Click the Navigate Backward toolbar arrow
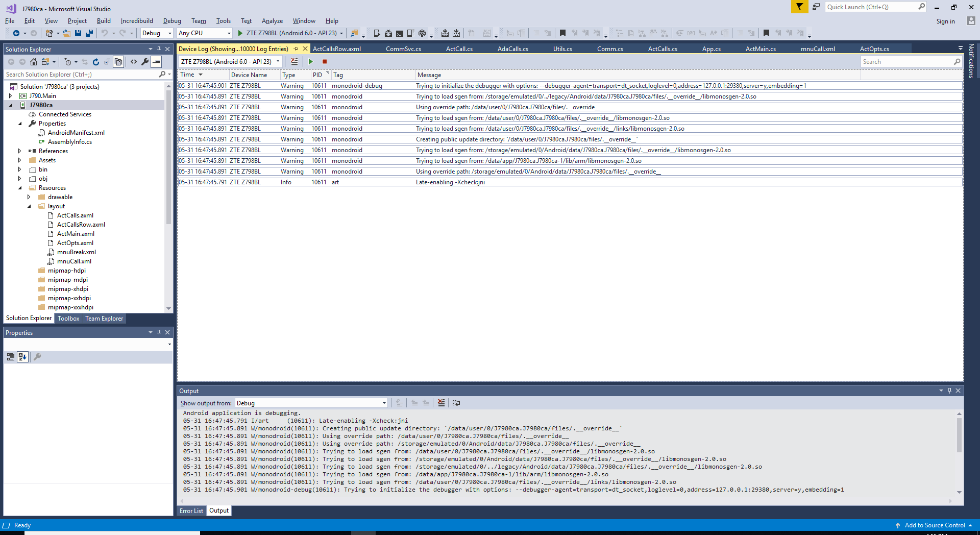The width and height of the screenshot is (980, 535). [16, 33]
